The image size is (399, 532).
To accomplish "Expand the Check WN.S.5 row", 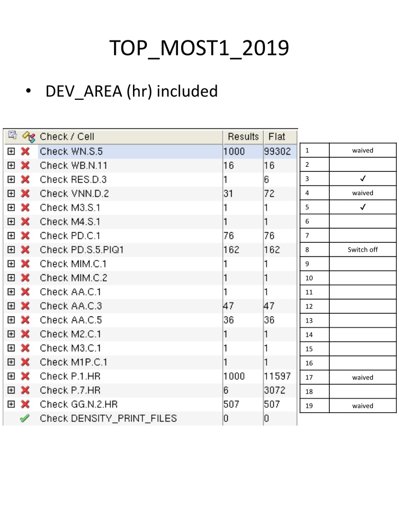I will [x=11, y=151].
